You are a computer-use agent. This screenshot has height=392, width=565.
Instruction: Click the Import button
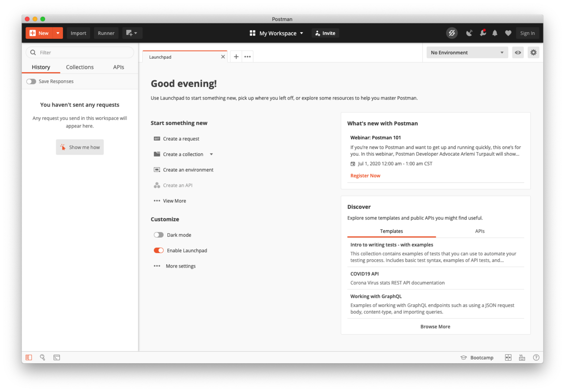[79, 33]
